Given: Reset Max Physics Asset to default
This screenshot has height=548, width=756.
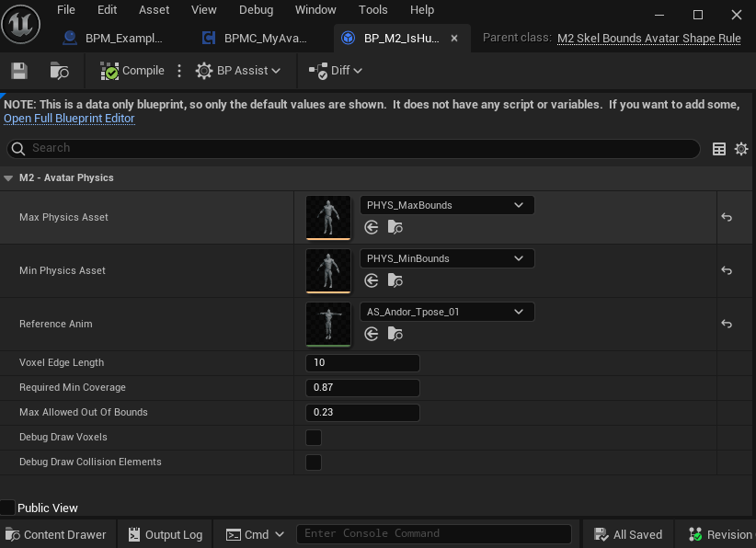Looking at the screenshot, I should pos(727,218).
